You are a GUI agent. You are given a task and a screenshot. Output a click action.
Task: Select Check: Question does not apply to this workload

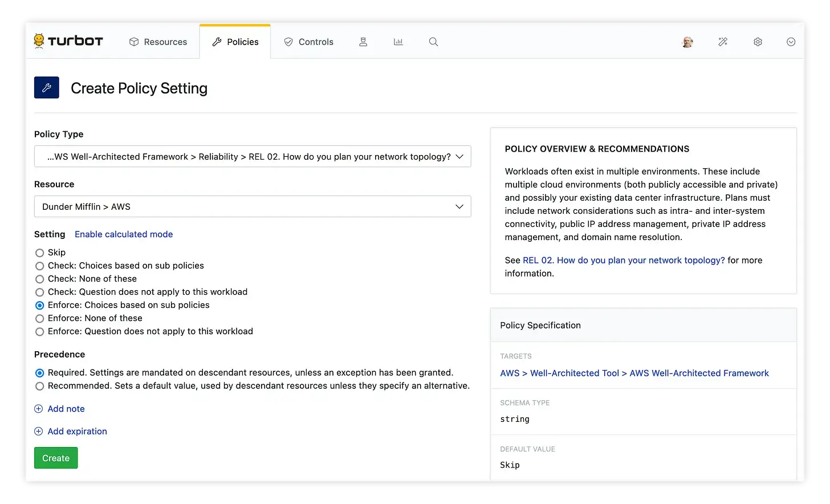click(39, 292)
